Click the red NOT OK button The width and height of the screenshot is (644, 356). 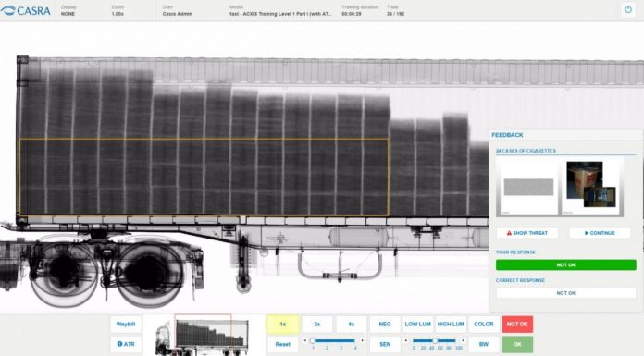517,324
